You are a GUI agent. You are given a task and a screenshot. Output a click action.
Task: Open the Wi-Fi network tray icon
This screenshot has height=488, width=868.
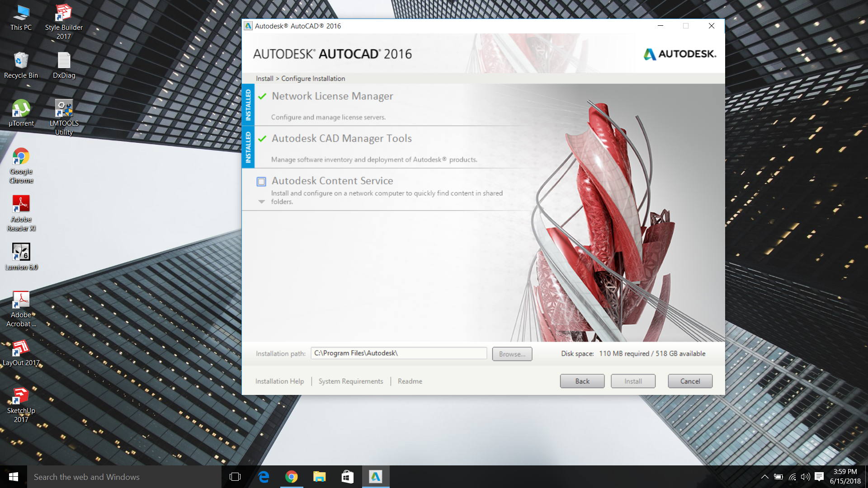click(792, 477)
